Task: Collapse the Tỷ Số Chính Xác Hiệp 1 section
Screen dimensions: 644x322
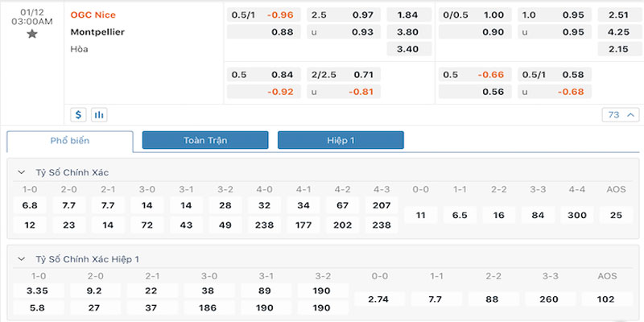Action: click(21, 259)
